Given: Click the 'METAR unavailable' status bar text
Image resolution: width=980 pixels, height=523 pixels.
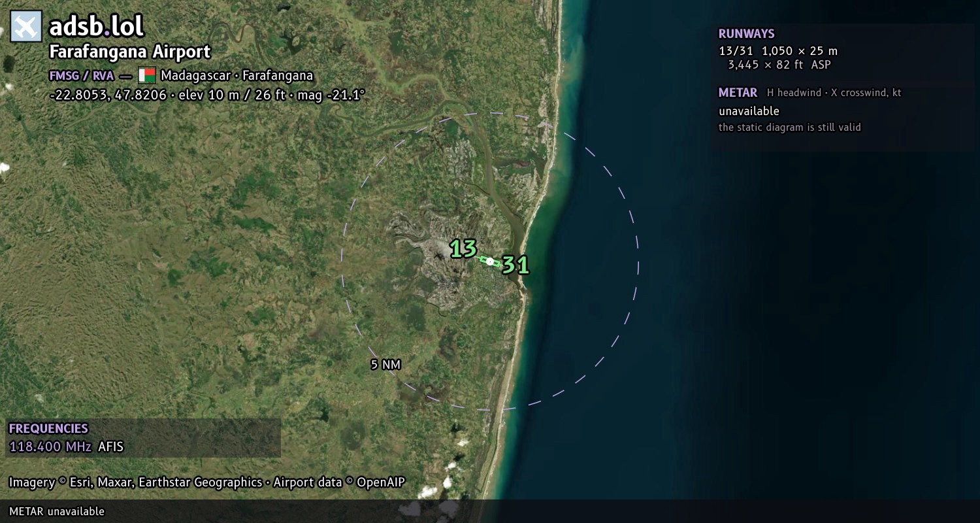Looking at the screenshot, I should 57,511.
